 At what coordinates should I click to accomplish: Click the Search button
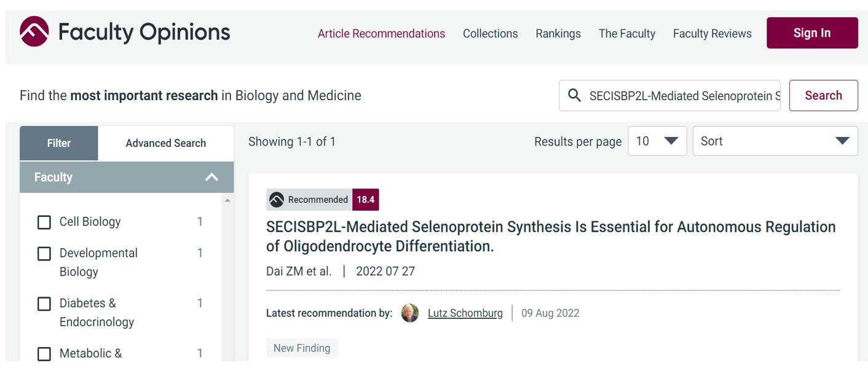point(823,96)
